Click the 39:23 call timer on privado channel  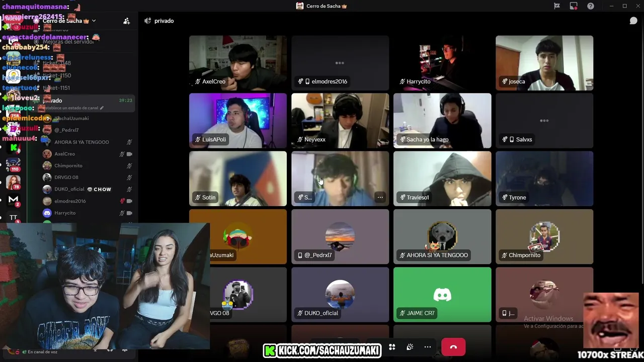pyautogui.click(x=125, y=101)
